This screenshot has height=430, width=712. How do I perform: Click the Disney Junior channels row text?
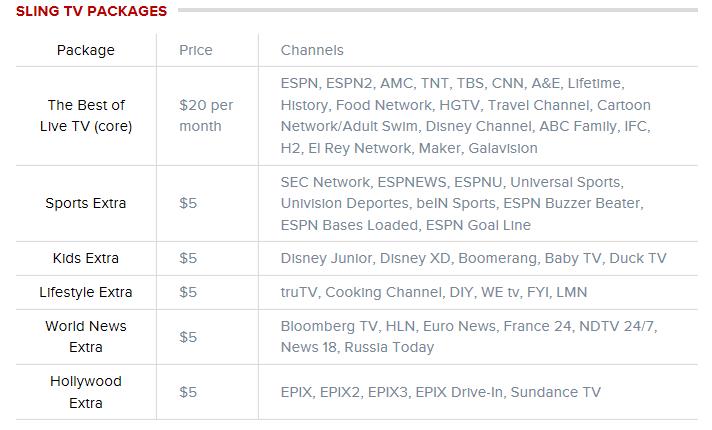point(473,258)
